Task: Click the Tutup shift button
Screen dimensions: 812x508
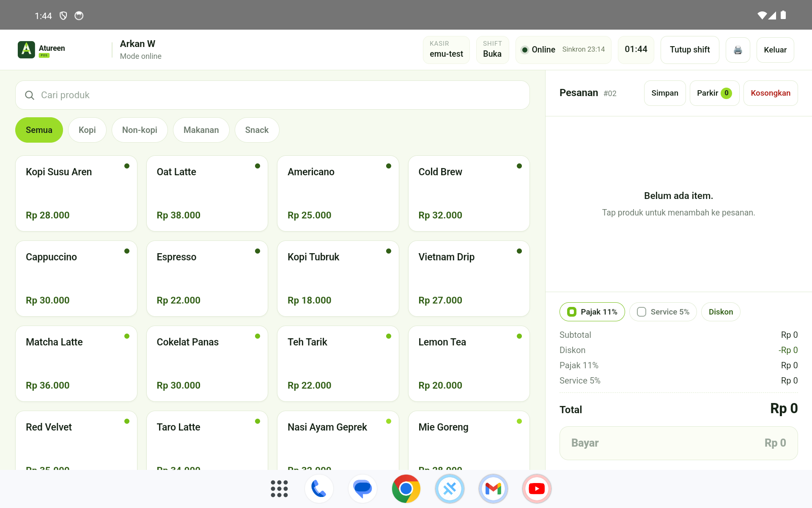Action: [690, 50]
